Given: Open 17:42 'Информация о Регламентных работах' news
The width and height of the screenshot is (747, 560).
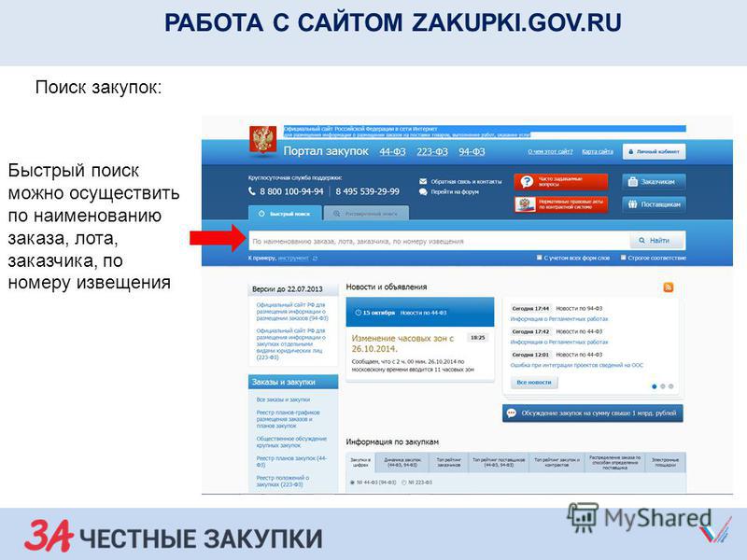Looking at the screenshot, I should pos(559,342).
